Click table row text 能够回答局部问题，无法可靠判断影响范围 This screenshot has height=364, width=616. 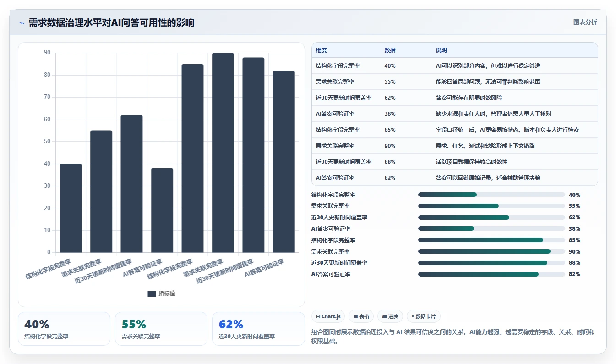(488, 82)
